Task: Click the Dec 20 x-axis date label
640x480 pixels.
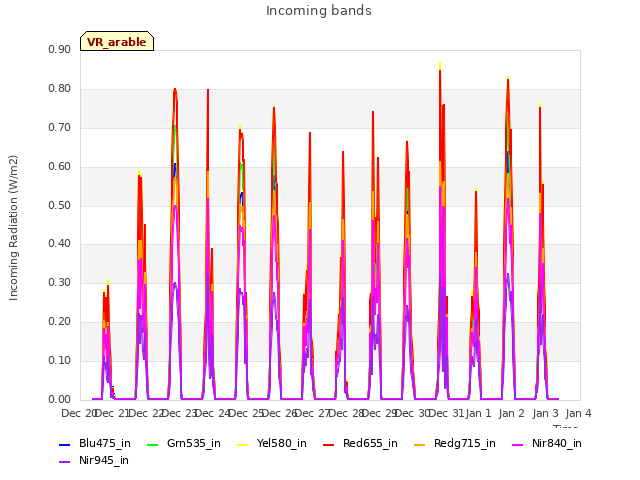Action: point(78,414)
